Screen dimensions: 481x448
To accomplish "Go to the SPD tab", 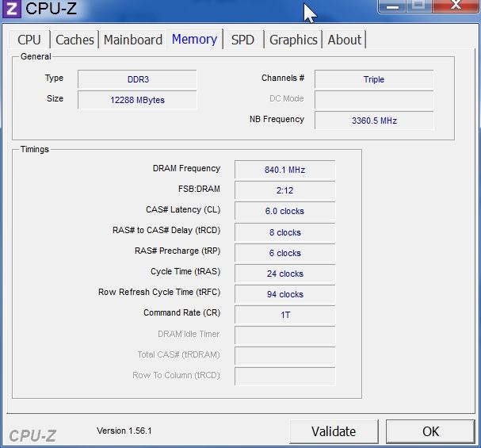I will [242, 40].
